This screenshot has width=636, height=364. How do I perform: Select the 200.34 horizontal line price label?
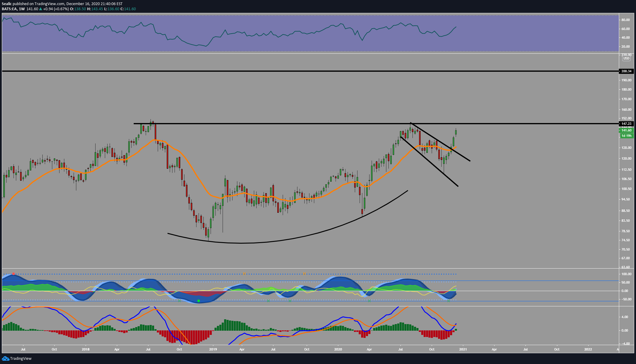626,71
